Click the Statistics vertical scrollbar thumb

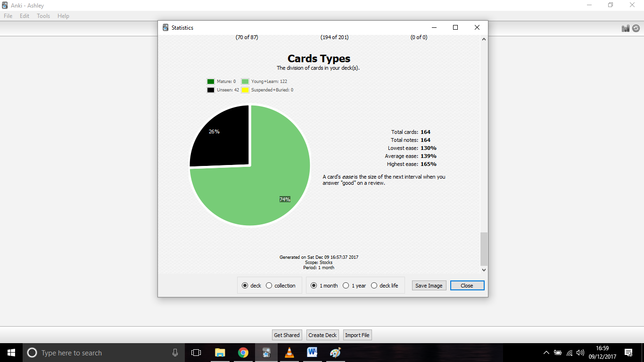[484, 249]
